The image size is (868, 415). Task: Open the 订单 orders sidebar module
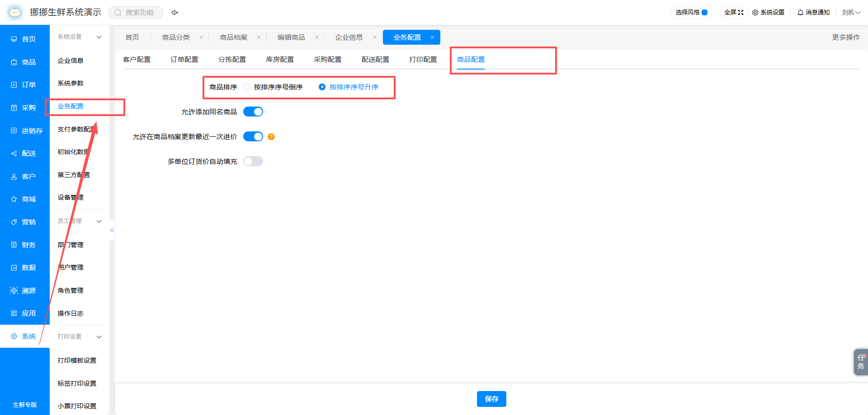pyautogui.click(x=24, y=84)
